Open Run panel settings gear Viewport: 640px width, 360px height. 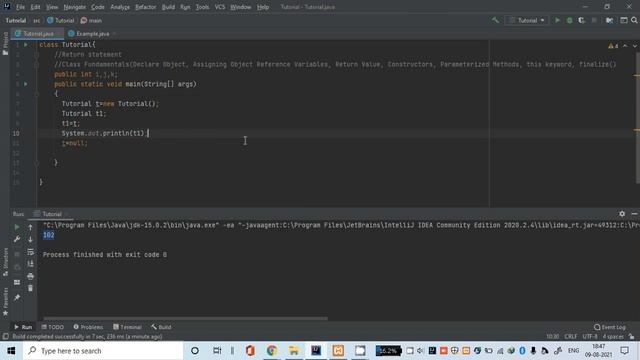click(622, 213)
